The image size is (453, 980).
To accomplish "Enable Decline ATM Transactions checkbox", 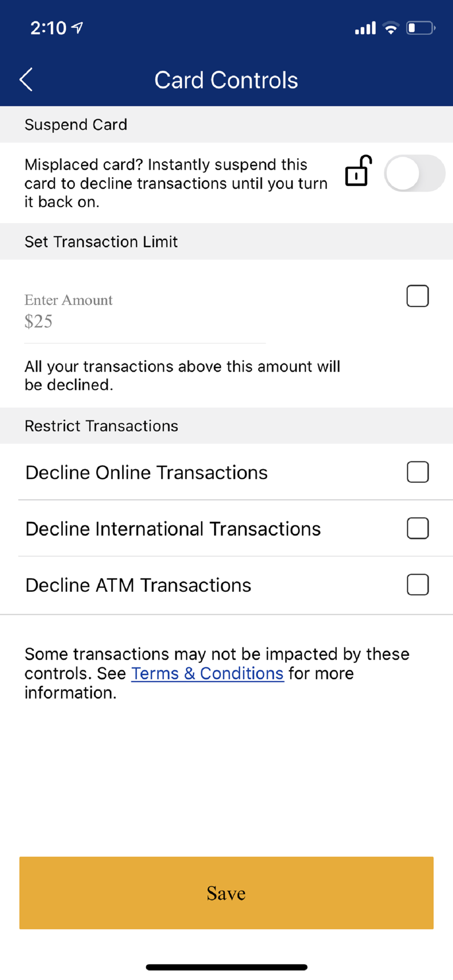I will click(x=418, y=585).
